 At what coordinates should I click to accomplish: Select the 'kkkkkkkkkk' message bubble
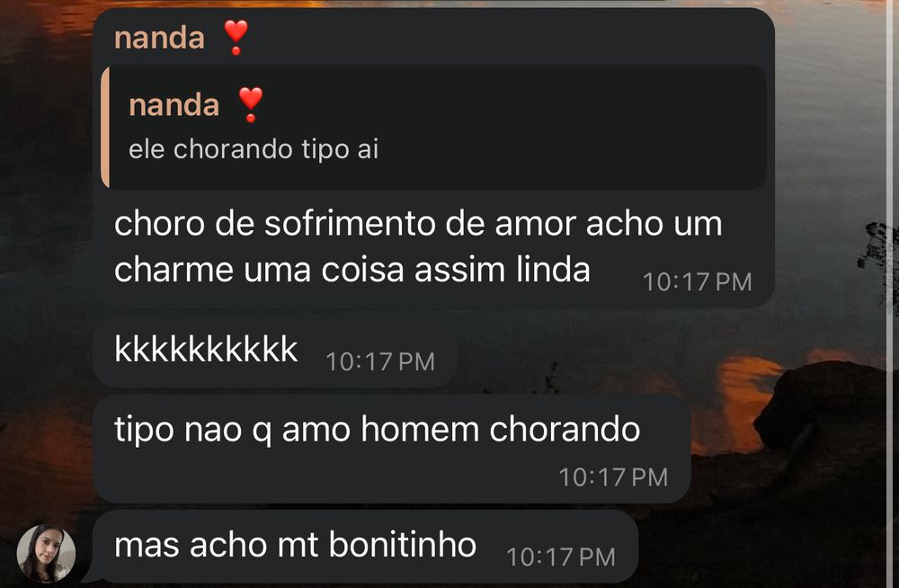point(275,350)
